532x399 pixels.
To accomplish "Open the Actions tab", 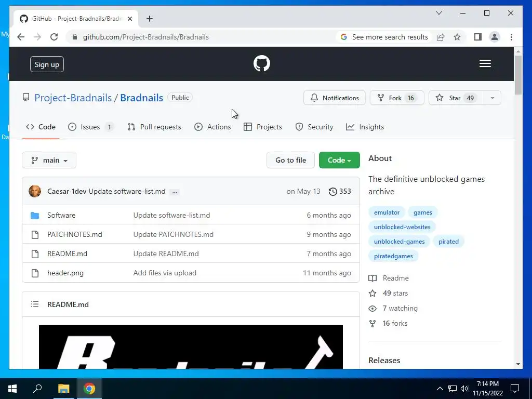I will pyautogui.click(x=212, y=127).
